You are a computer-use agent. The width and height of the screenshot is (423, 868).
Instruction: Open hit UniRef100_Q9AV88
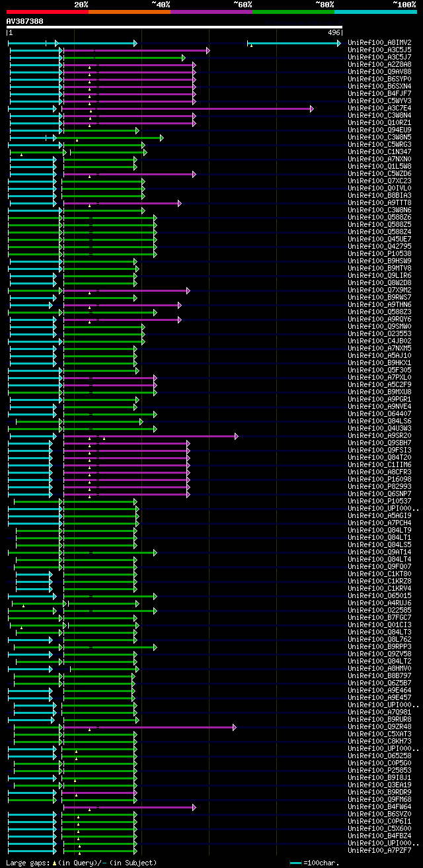click(x=381, y=71)
